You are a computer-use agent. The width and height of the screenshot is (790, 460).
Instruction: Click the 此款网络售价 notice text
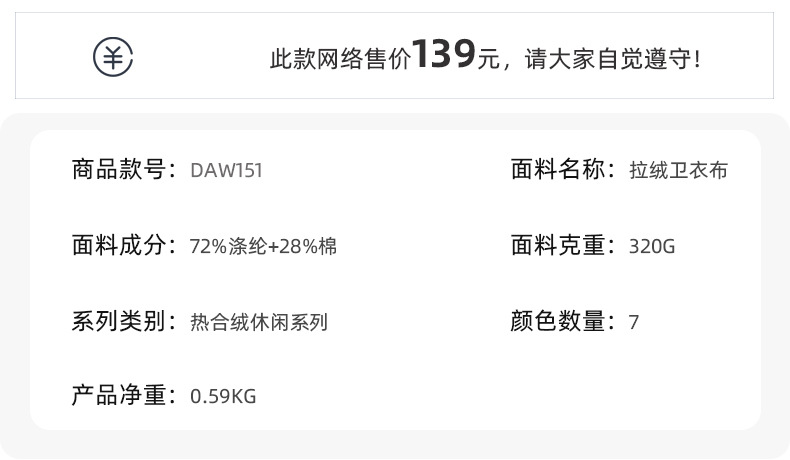point(340,59)
